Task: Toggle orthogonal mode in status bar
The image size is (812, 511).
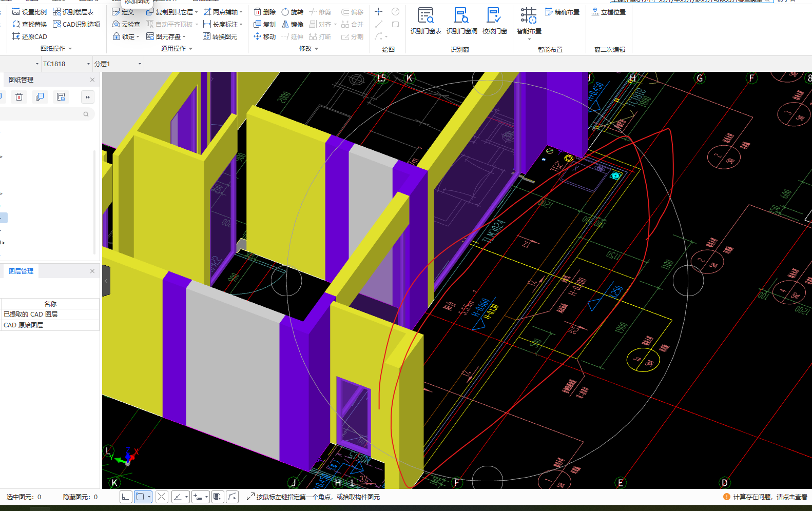Action: 126,497
